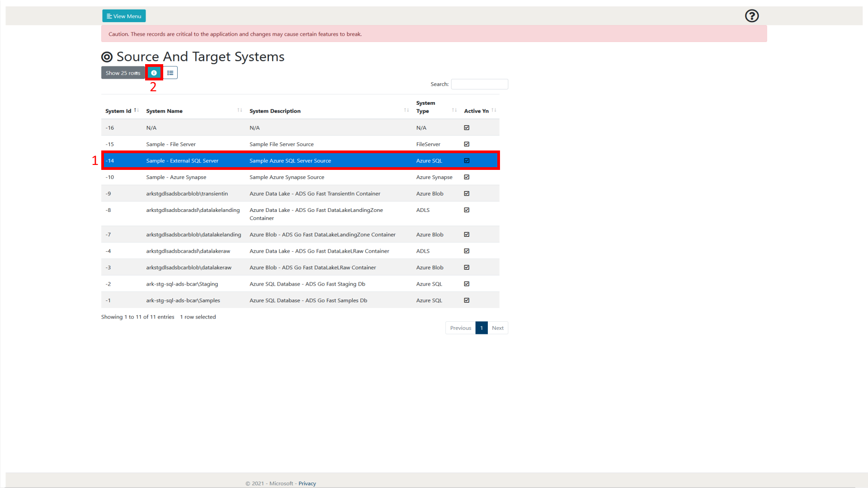The height and width of the screenshot is (488, 868).
Task: Sort by System Id column
Action: 121,111
